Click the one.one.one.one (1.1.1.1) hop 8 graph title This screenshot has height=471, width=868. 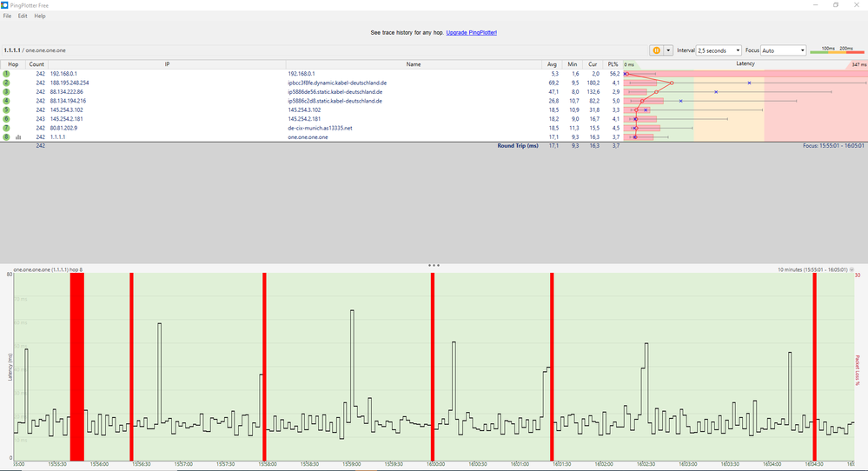(x=48, y=269)
